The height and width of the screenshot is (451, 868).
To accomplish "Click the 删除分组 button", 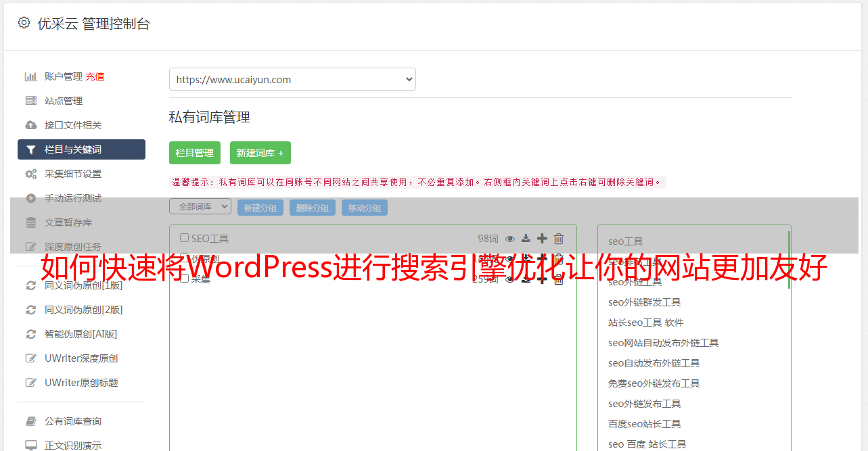I will [x=313, y=208].
